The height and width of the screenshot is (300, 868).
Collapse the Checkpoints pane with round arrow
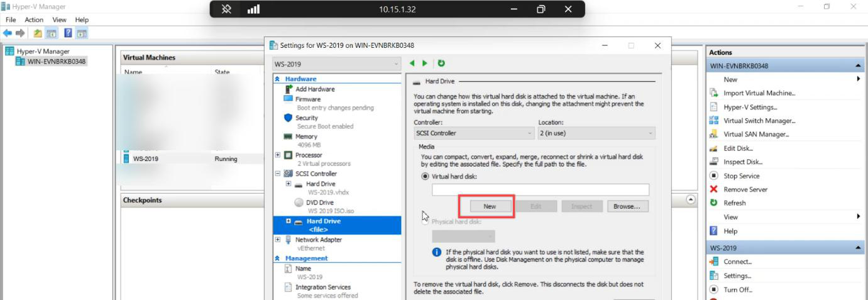click(x=691, y=199)
